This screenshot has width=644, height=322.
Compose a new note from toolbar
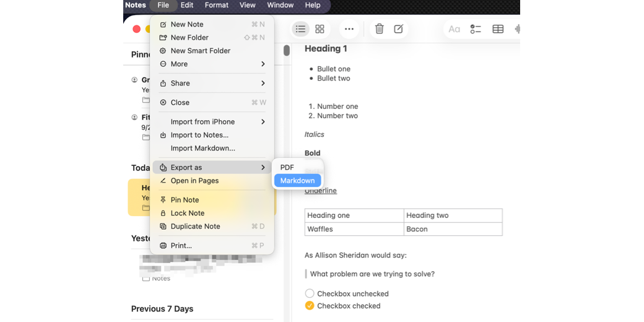398,28
